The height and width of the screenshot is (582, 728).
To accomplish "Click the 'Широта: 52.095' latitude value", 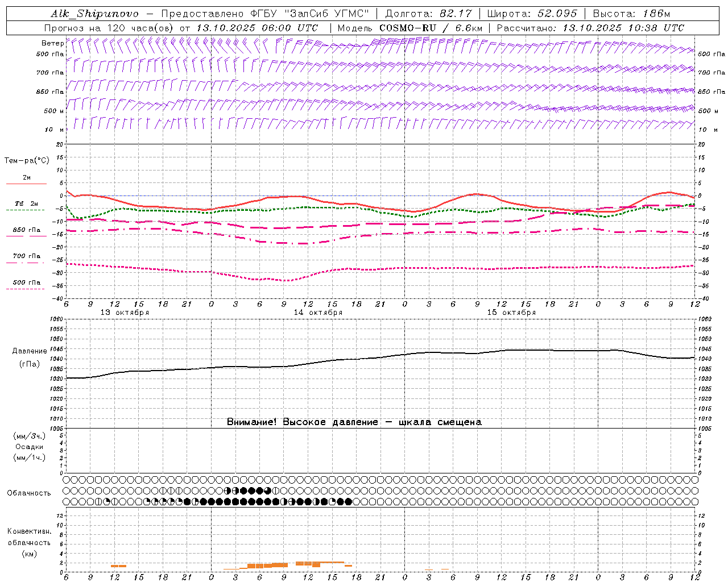I will pos(532,14).
